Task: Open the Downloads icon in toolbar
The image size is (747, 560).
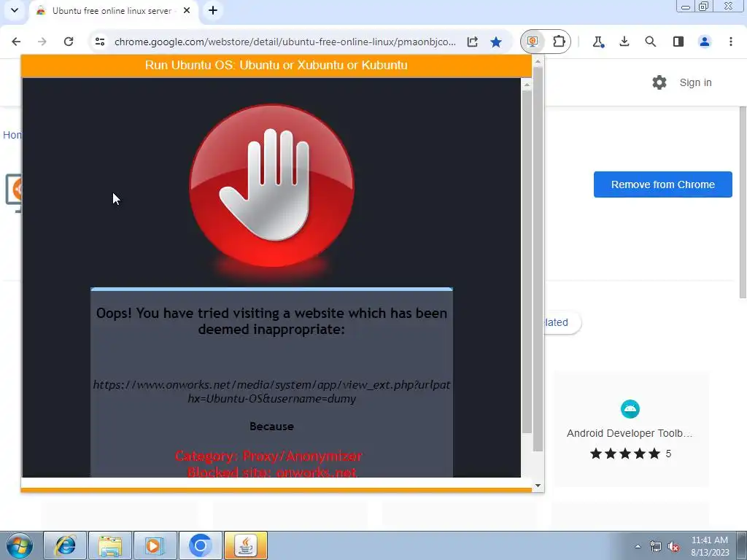Action: (x=624, y=42)
